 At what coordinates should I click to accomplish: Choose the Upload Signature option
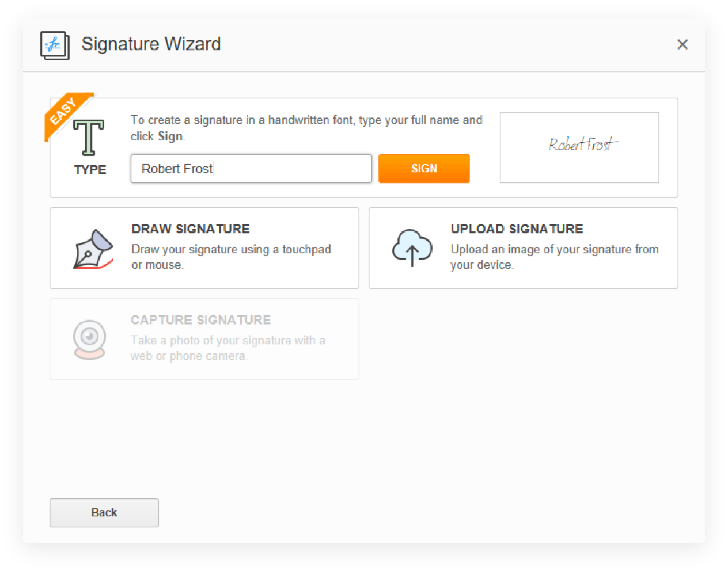(x=524, y=248)
